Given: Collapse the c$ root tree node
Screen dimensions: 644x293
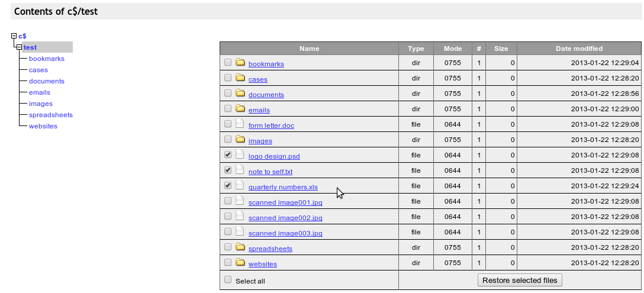Looking at the screenshot, I should point(14,36).
